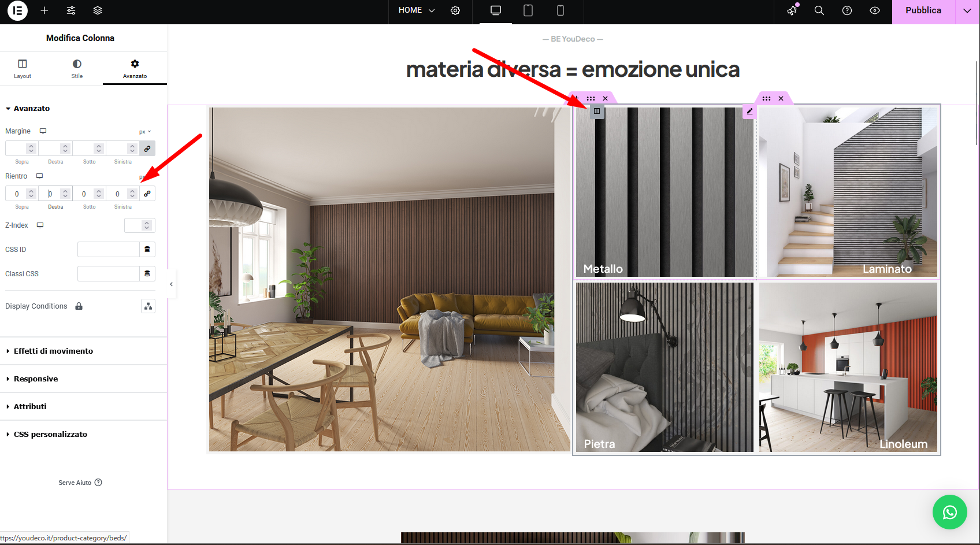The height and width of the screenshot is (545, 980).
Task: Toggle linked values for Rientro
Action: click(x=147, y=194)
